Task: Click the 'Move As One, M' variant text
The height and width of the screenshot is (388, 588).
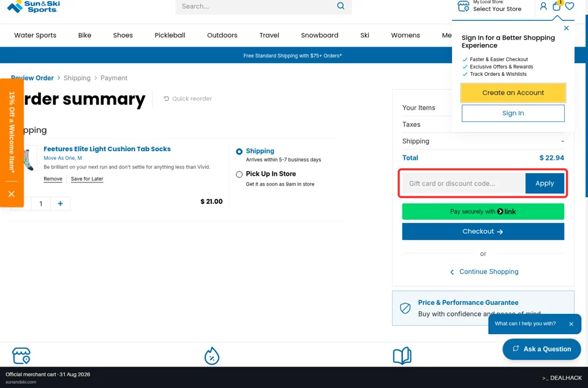Action: pyautogui.click(x=62, y=158)
